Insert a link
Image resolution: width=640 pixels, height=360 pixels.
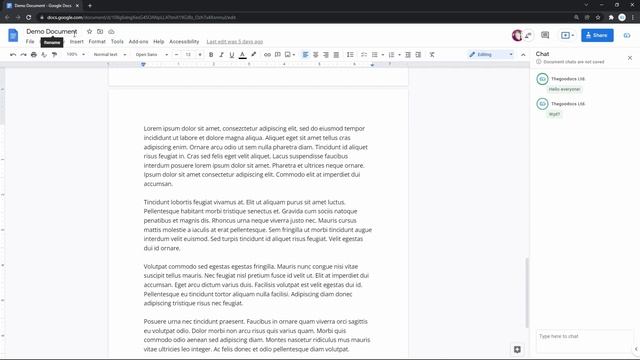pyautogui.click(x=267, y=55)
